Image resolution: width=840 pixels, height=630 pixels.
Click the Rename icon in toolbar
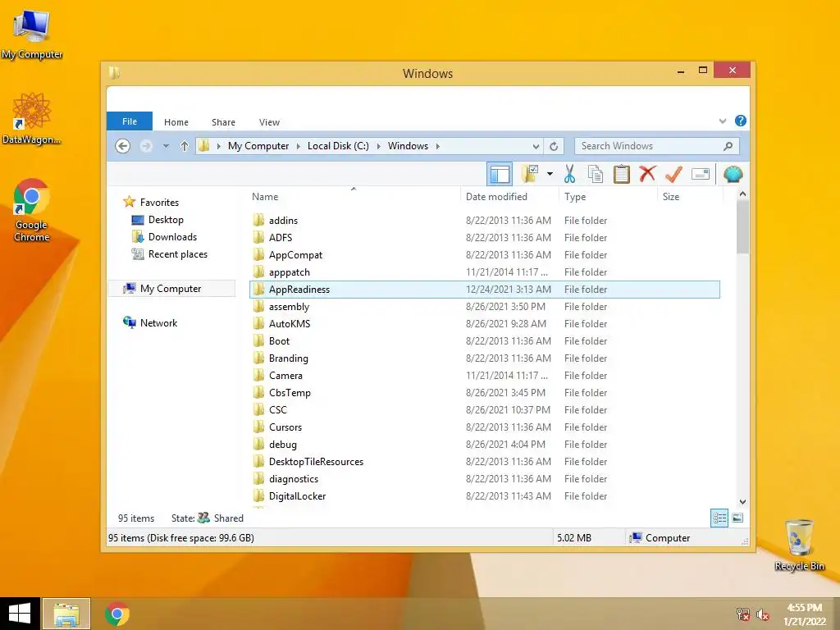701,174
